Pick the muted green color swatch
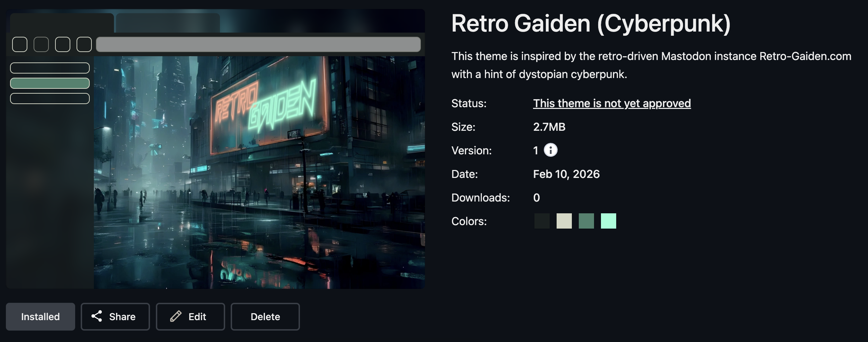This screenshot has height=342, width=868. [586, 221]
